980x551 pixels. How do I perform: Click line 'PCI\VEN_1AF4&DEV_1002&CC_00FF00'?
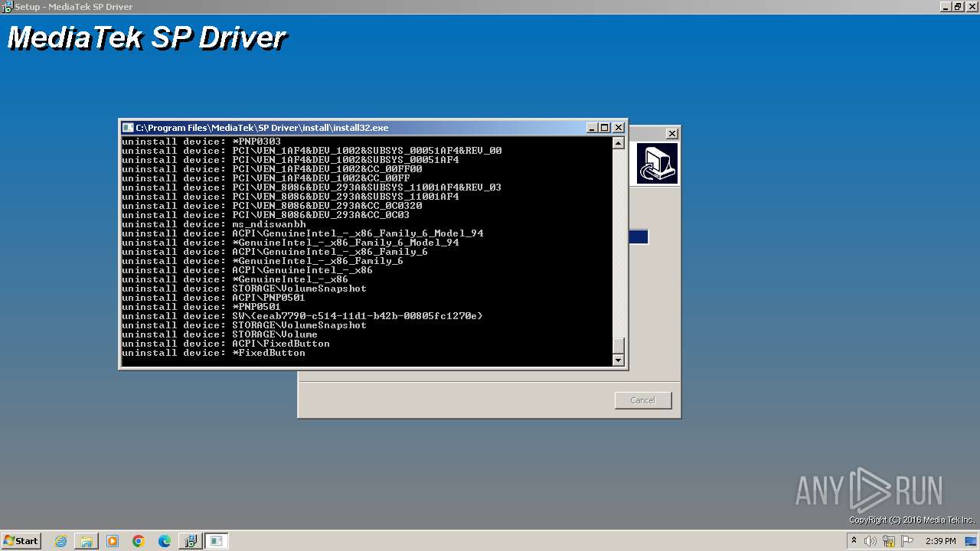tap(327, 169)
